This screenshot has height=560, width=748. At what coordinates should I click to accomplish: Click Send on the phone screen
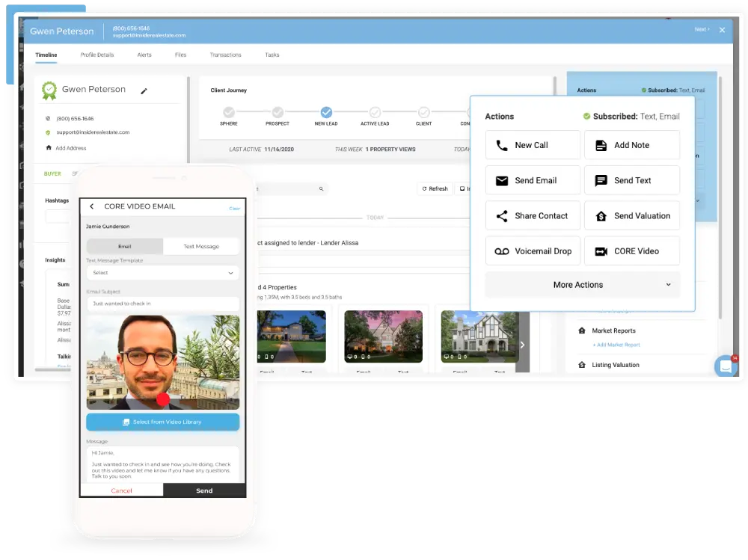click(x=204, y=490)
